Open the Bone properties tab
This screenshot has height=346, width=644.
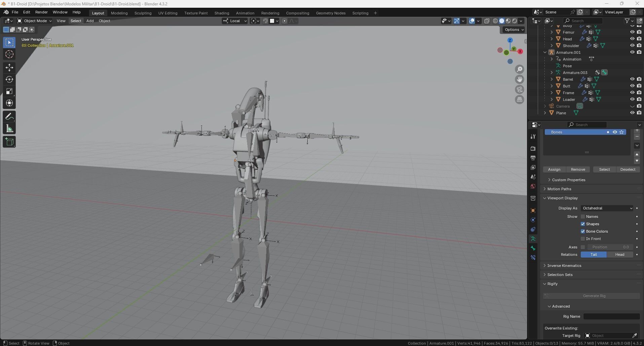coord(533,248)
